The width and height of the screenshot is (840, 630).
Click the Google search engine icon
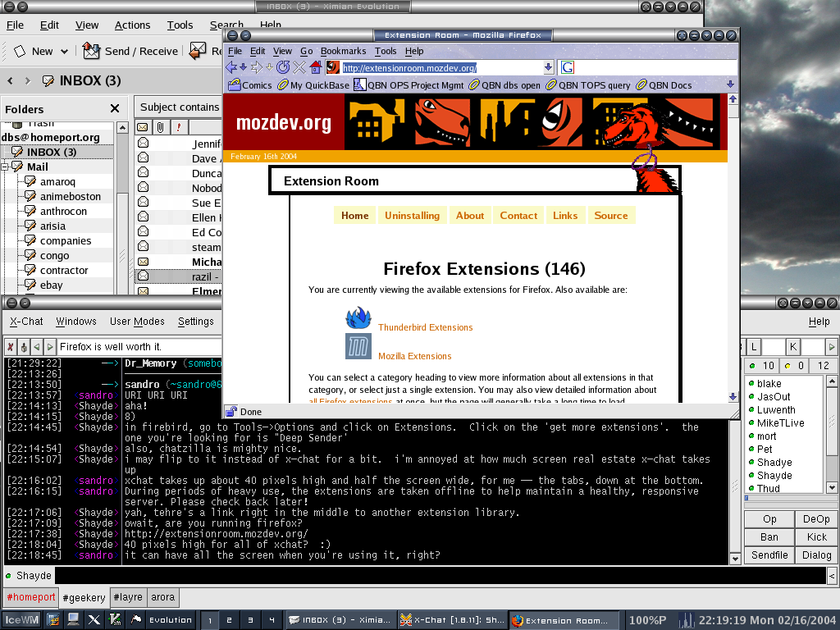(x=568, y=67)
